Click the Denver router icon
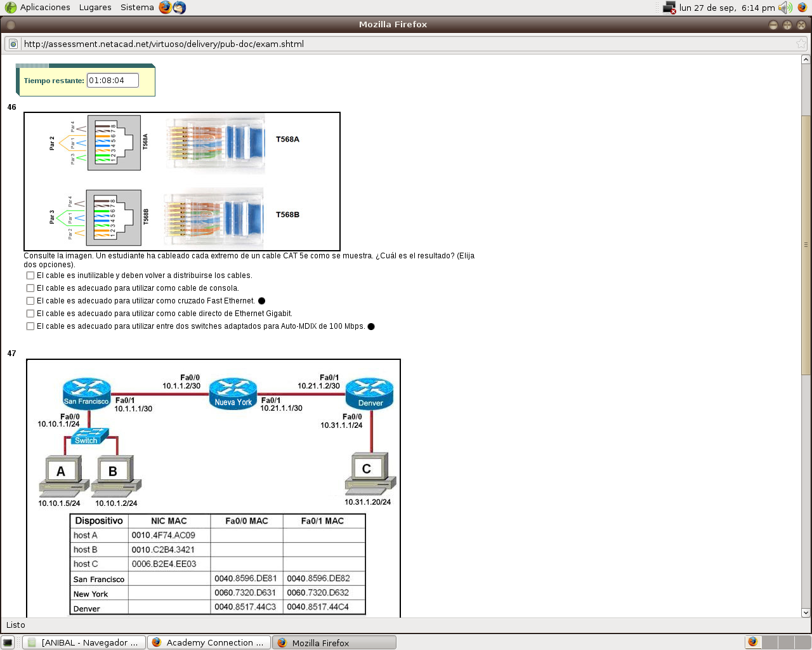Image resolution: width=812 pixels, height=650 pixels. pos(369,394)
